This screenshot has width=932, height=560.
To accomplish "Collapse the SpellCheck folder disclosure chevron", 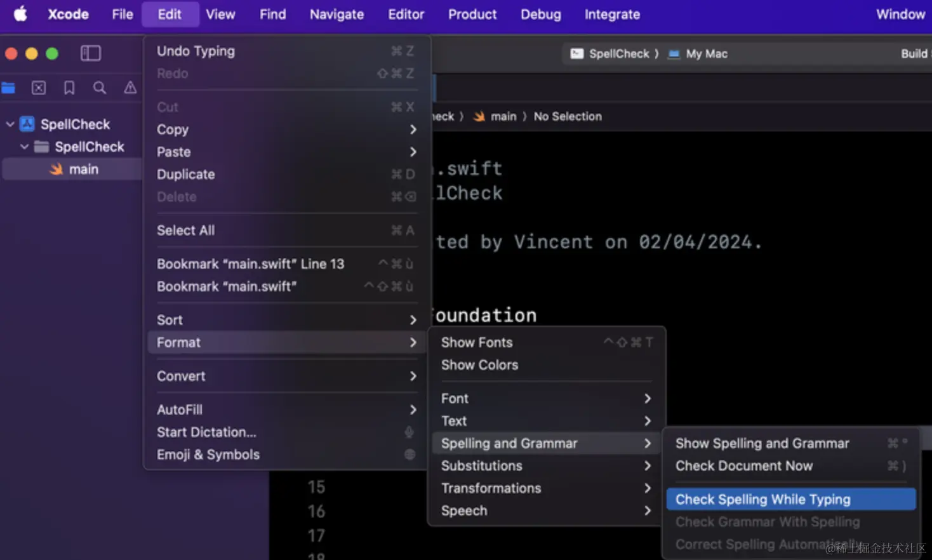I will coord(24,147).
